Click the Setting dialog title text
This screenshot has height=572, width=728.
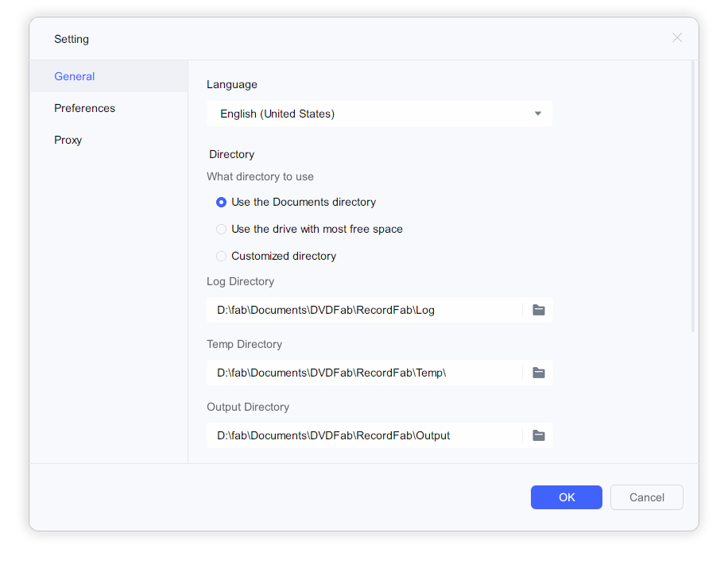click(72, 39)
